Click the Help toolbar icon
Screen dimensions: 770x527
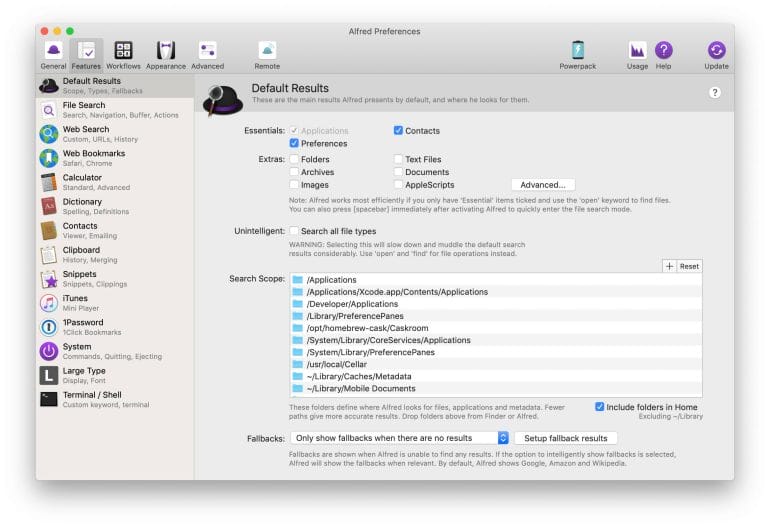(x=663, y=50)
